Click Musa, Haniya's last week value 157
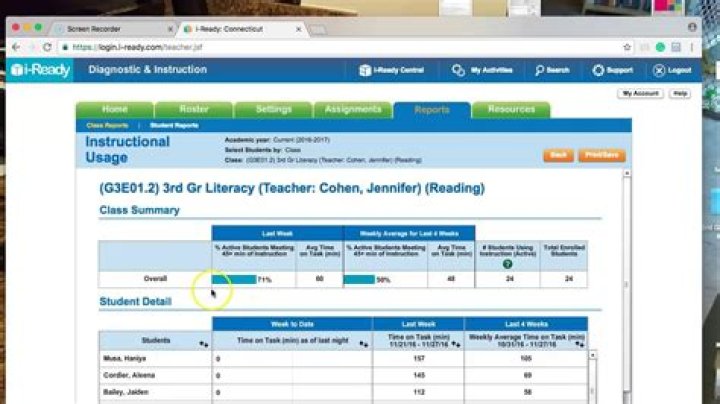The height and width of the screenshot is (404, 720). [x=419, y=358]
